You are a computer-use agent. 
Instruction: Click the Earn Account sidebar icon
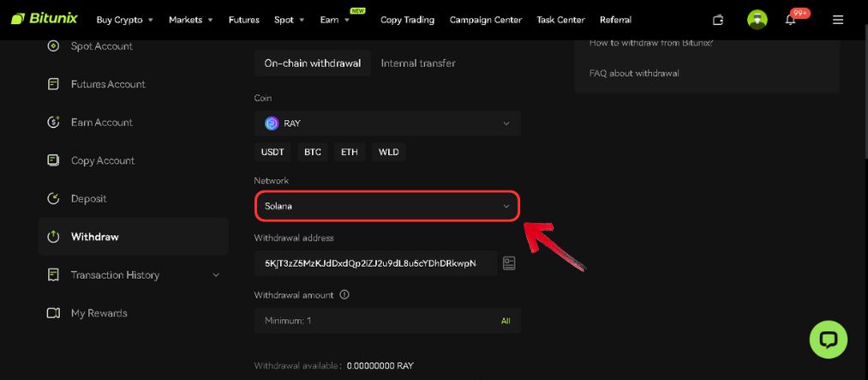click(53, 123)
